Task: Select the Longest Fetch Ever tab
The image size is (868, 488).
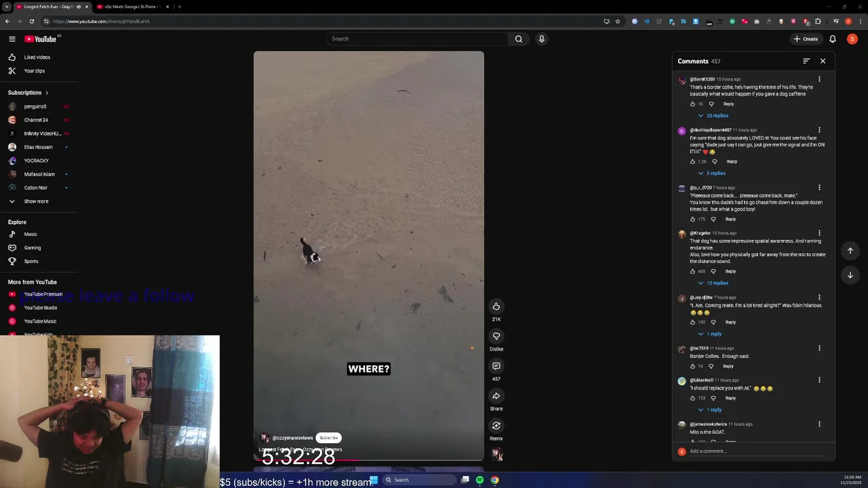Action: pos(47,7)
